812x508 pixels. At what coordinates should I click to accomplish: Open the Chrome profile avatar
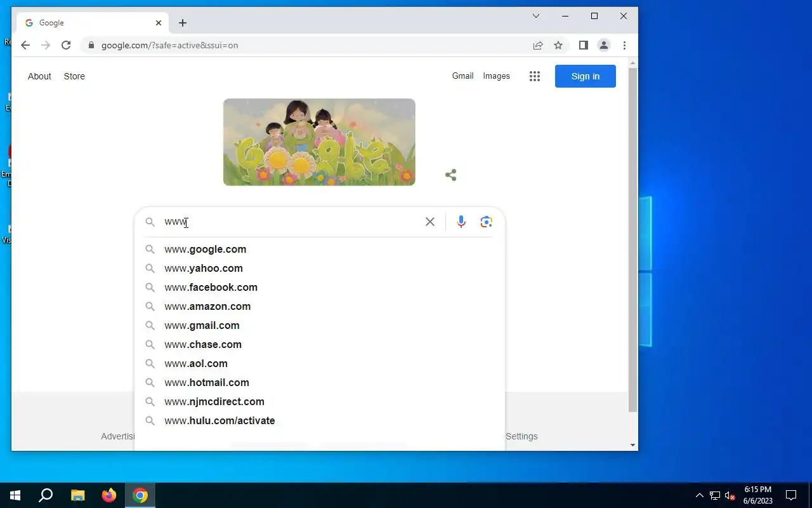[604, 45]
